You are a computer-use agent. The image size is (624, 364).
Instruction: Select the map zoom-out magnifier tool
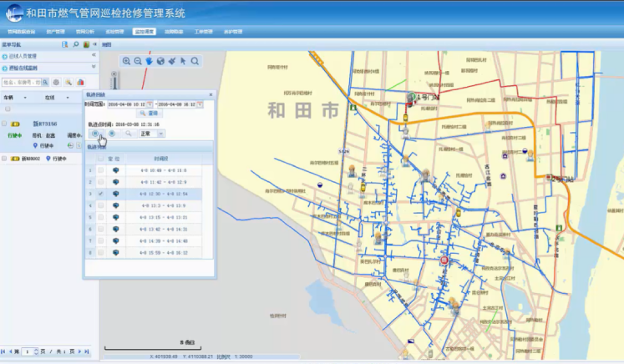pyautogui.click(x=138, y=61)
